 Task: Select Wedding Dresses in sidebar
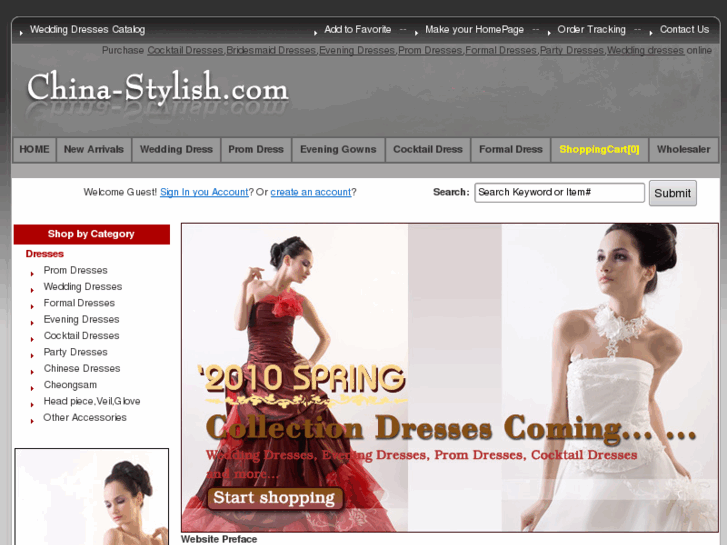(83, 287)
